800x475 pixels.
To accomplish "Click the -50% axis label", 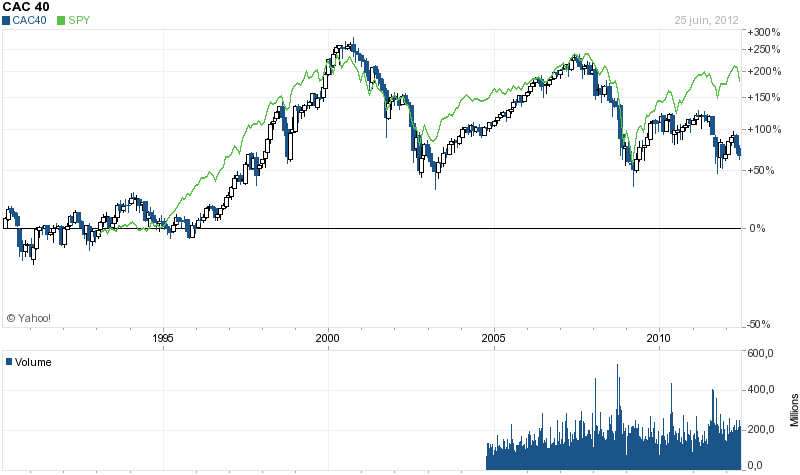I will point(759,324).
